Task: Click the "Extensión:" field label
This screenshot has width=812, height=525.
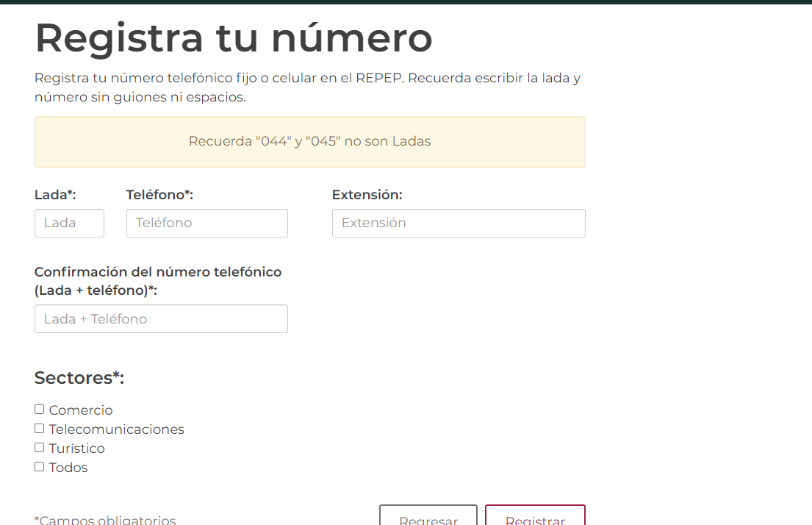Action: coord(367,195)
